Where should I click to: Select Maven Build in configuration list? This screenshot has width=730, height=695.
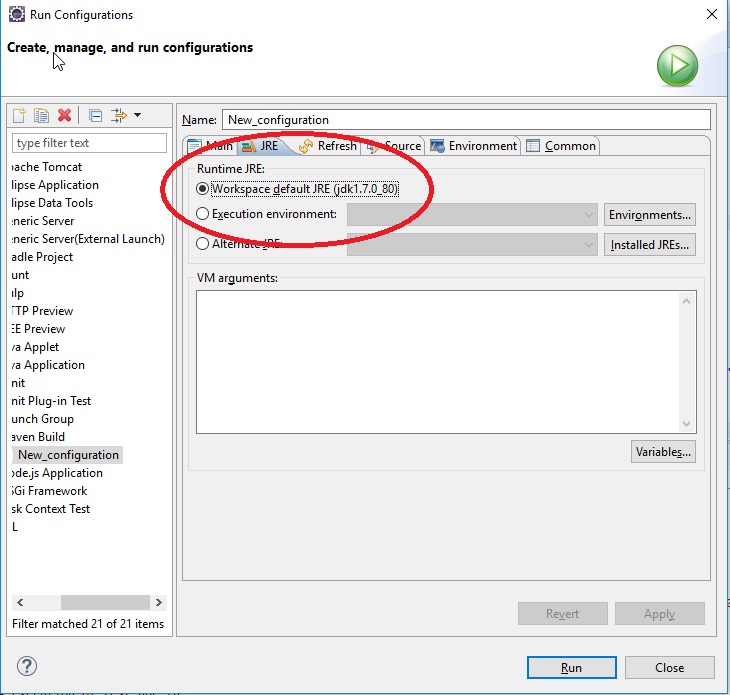tap(40, 437)
